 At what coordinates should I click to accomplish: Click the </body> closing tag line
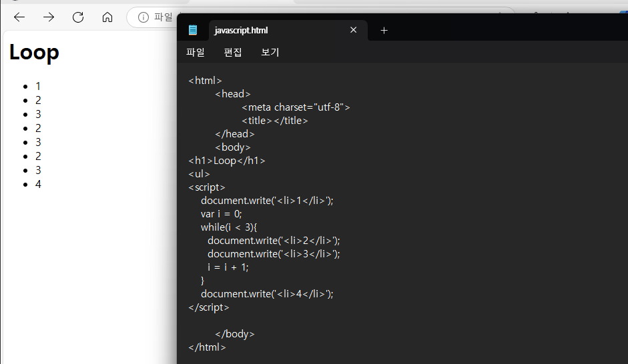235,334
